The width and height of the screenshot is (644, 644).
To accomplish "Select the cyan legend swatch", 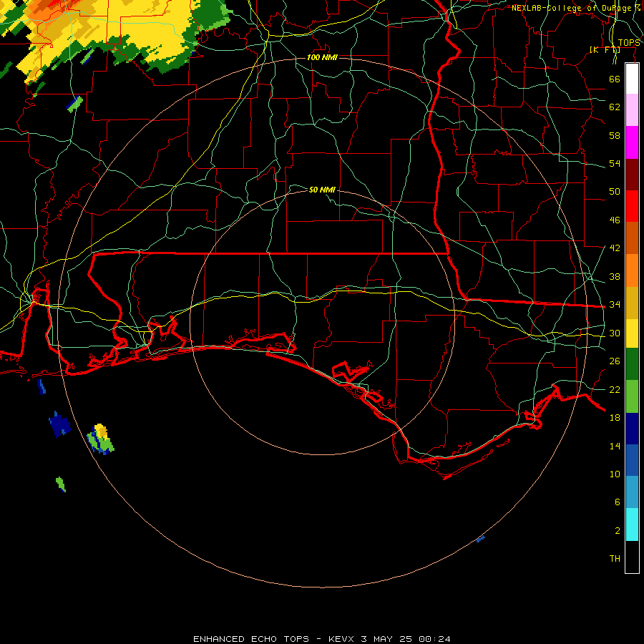I will pos(632,525).
